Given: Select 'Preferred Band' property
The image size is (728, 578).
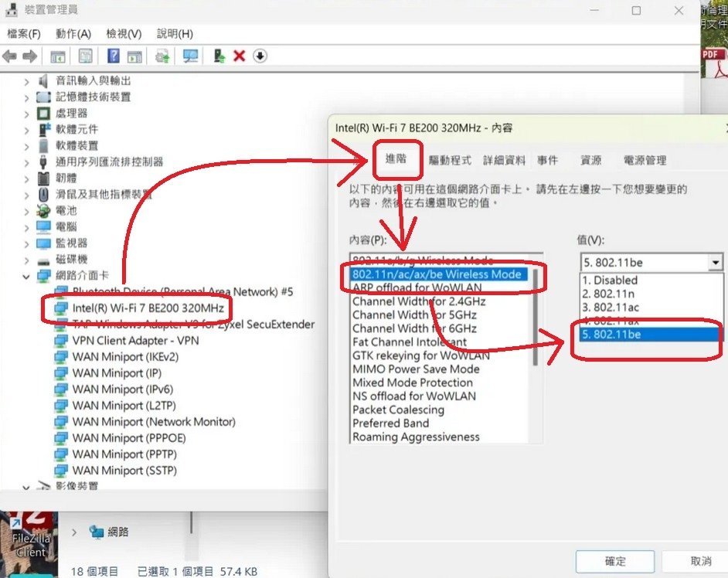Looking at the screenshot, I should point(391,423).
